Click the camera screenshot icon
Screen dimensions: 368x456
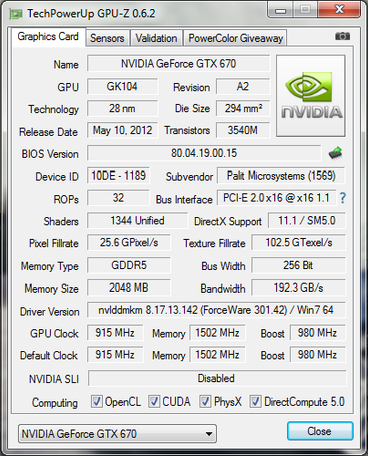342,36
